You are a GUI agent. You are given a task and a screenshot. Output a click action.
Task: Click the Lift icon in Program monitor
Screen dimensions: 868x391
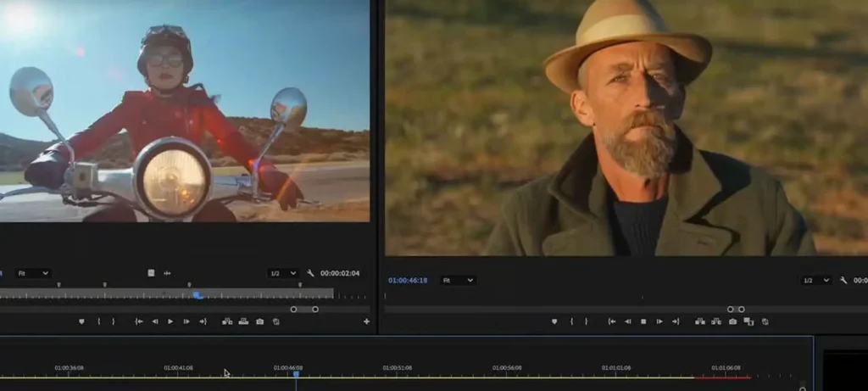pos(699,321)
